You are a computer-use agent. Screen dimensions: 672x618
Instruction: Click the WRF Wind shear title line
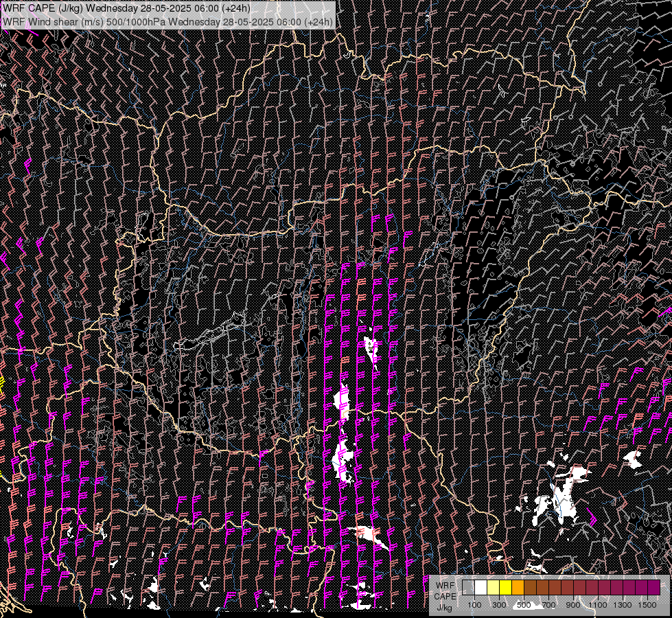point(167,21)
